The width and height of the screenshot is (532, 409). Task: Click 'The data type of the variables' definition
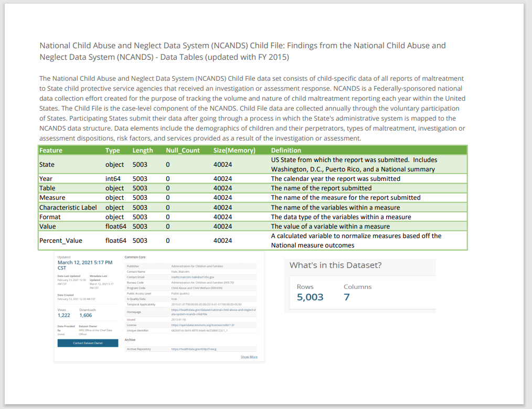tap(341, 217)
